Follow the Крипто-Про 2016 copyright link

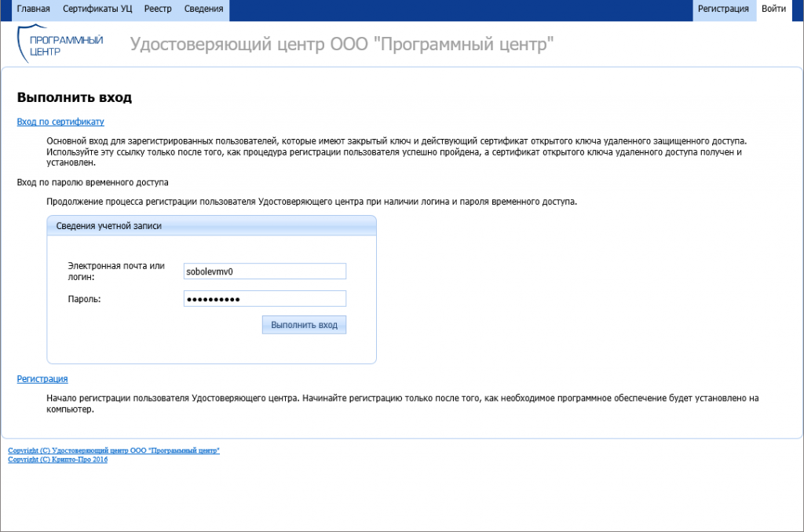pos(57,460)
